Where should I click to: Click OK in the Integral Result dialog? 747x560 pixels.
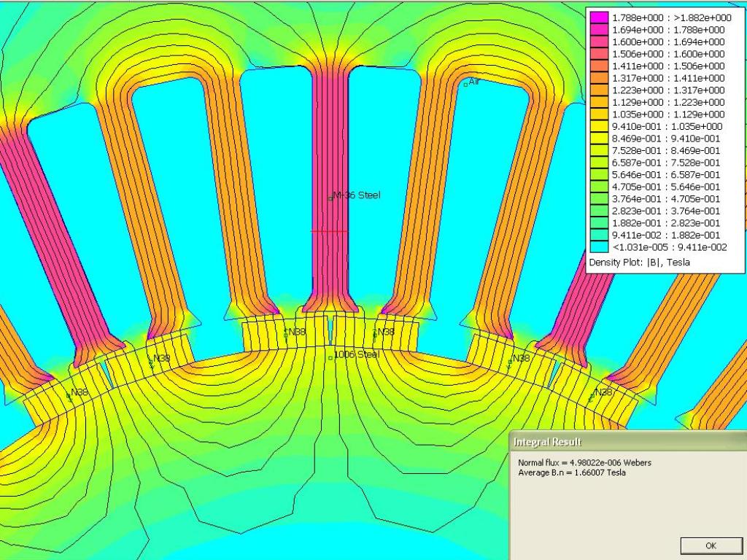pos(711,545)
